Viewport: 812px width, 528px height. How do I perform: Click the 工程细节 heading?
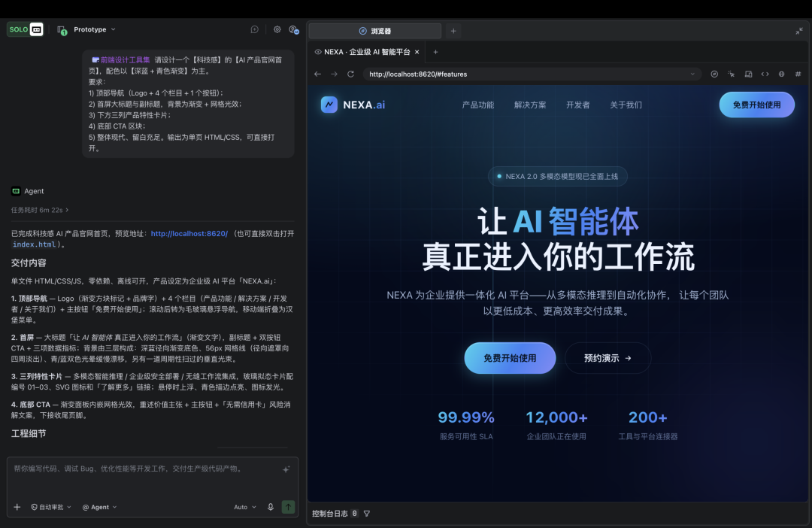coord(29,434)
